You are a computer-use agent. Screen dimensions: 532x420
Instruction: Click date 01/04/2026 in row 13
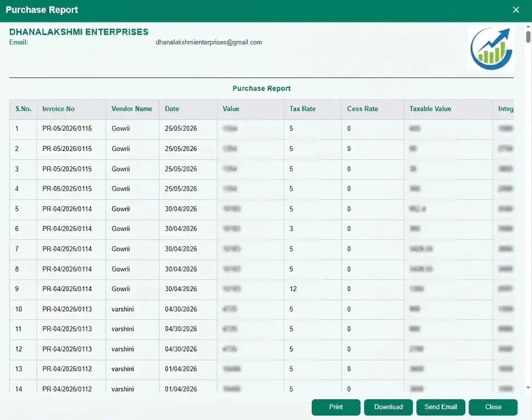[181, 369]
